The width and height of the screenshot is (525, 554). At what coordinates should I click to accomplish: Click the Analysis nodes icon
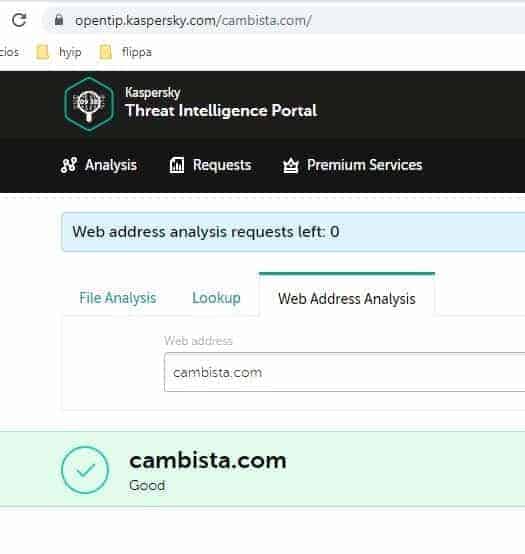(69, 165)
